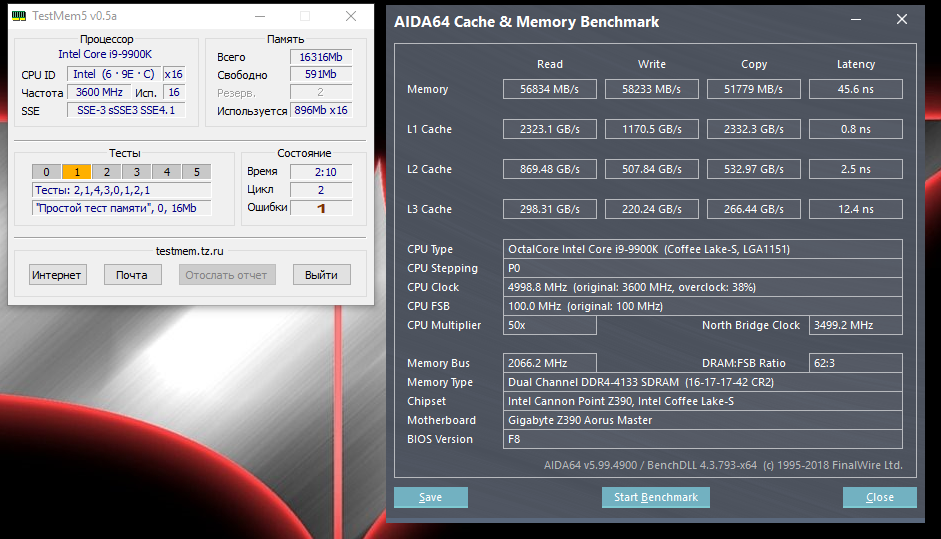Click Выйти to exit TestMem5
Viewport: 941px width, 539px height.
click(321, 275)
